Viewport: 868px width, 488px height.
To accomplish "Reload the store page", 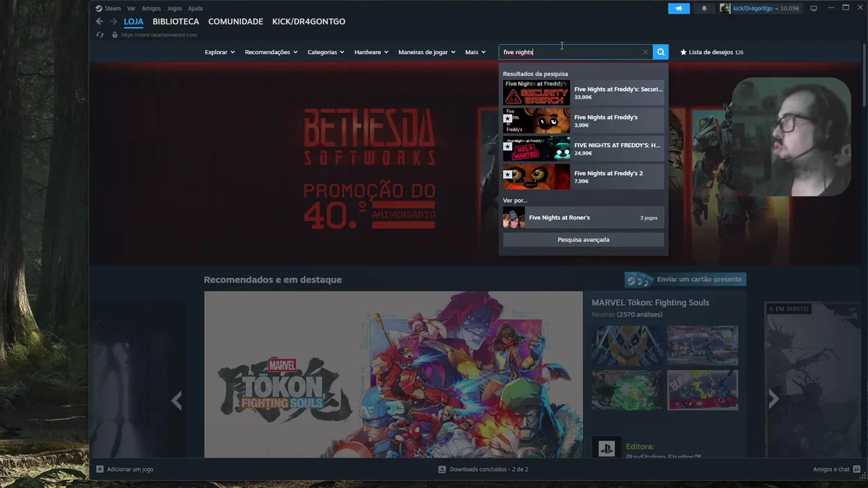I will [100, 35].
